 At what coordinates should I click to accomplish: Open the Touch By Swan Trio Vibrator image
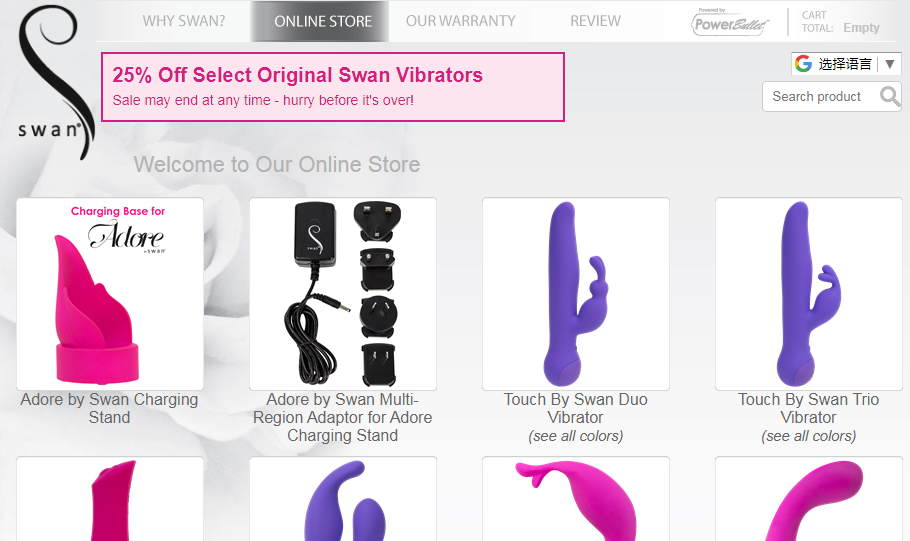pyautogui.click(x=809, y=294)
